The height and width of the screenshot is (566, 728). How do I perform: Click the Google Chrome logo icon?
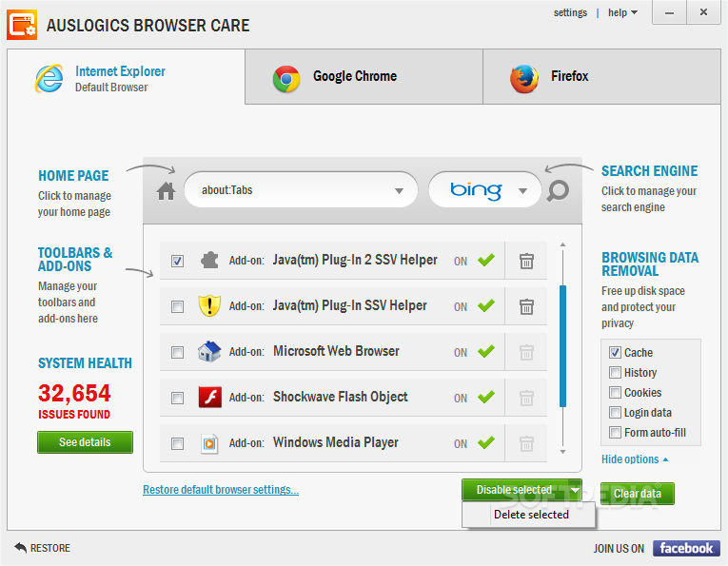[286, 79]
